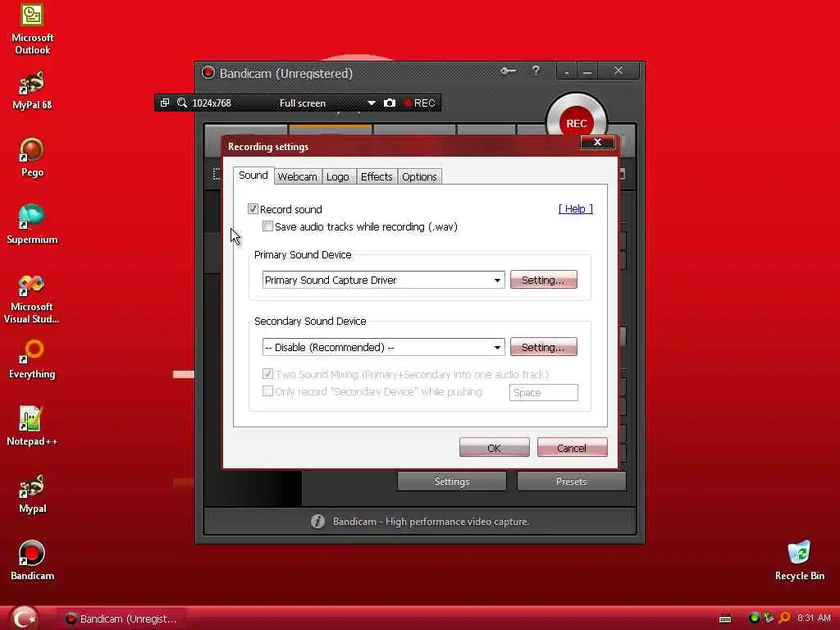Open Pego desktop shortcut
The height and width of the screenshot is (630, 840).
(x=32, y=157)
